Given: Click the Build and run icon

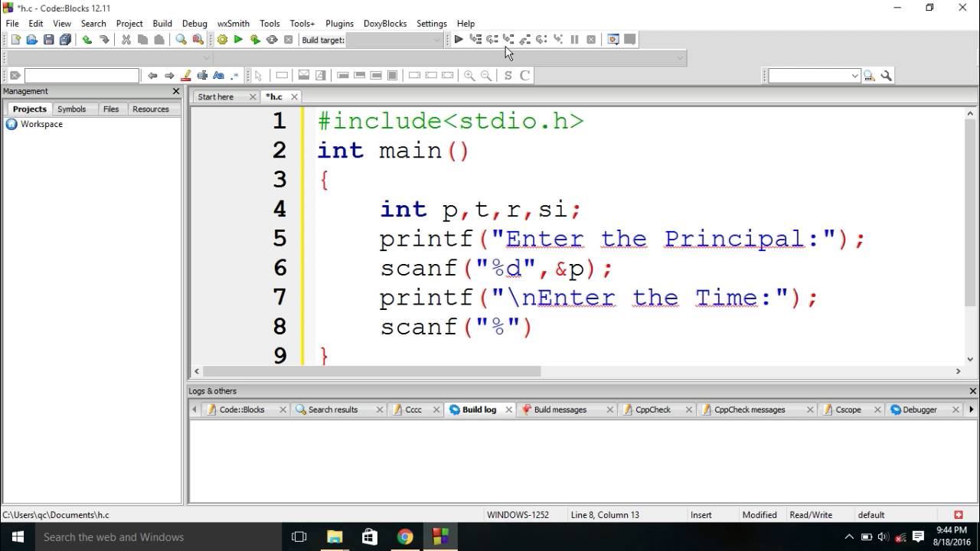Looking at the screenshot, I should tap(255, 40).
